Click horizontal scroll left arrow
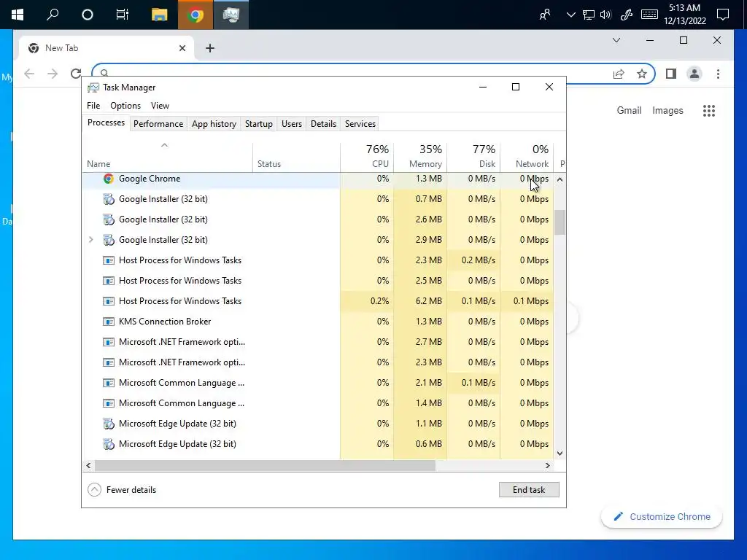 pyautogui.click(x=88, y=465)
